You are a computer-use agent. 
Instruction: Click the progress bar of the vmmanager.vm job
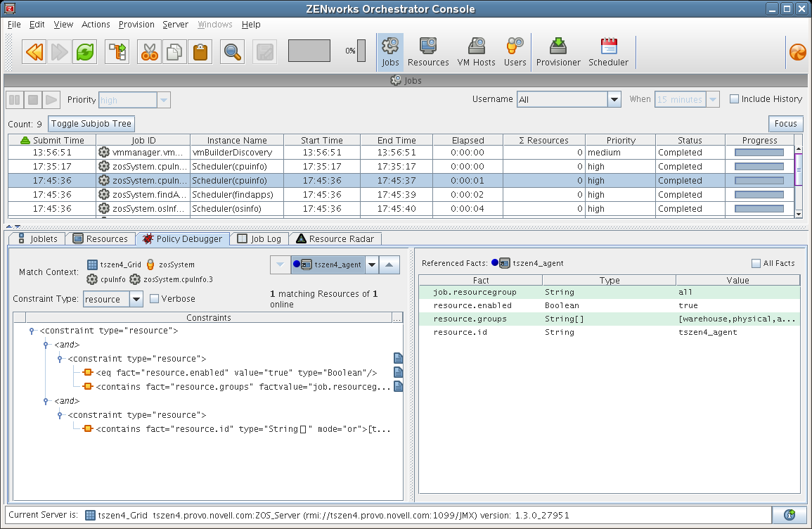[x=759, y=153]
